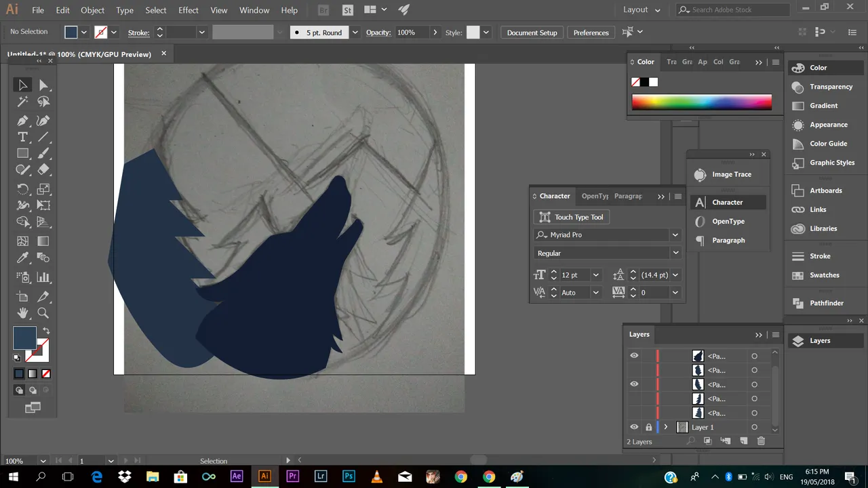Switch to the OpenType tab
Viewport: 868px width, 488px height.
(595, 196)
